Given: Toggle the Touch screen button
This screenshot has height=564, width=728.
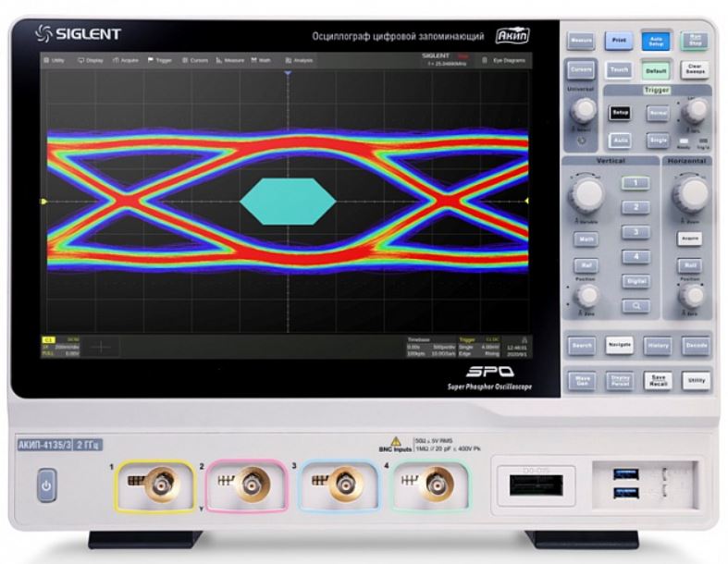Looking at the screenshot, I should click(x=619, y=69).
